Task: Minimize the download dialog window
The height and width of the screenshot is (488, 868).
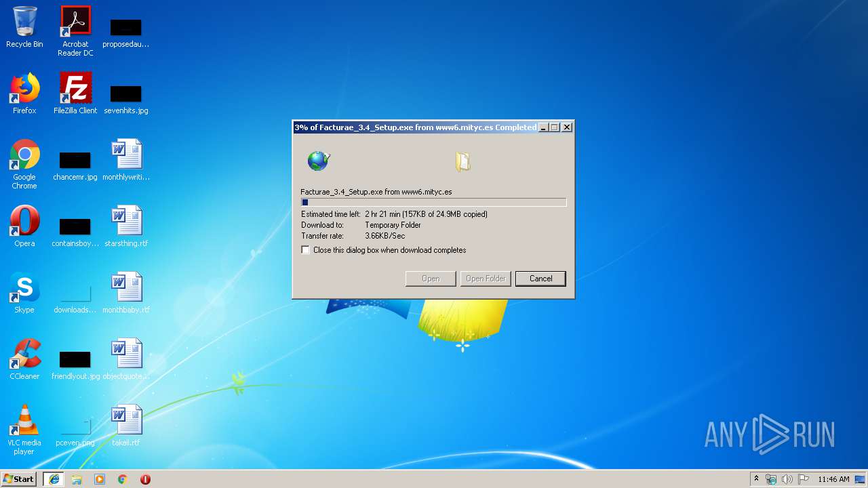Action: (542, 127)
